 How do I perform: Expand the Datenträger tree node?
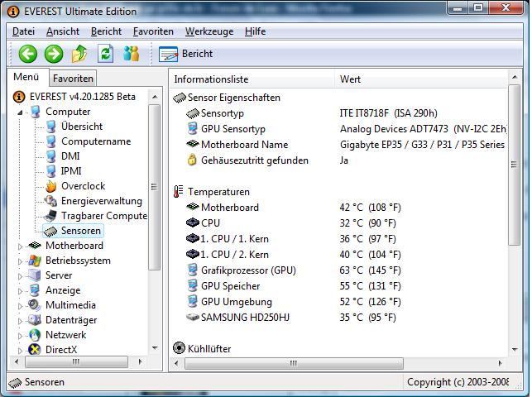pyautogui.click(x=20, y=321)
